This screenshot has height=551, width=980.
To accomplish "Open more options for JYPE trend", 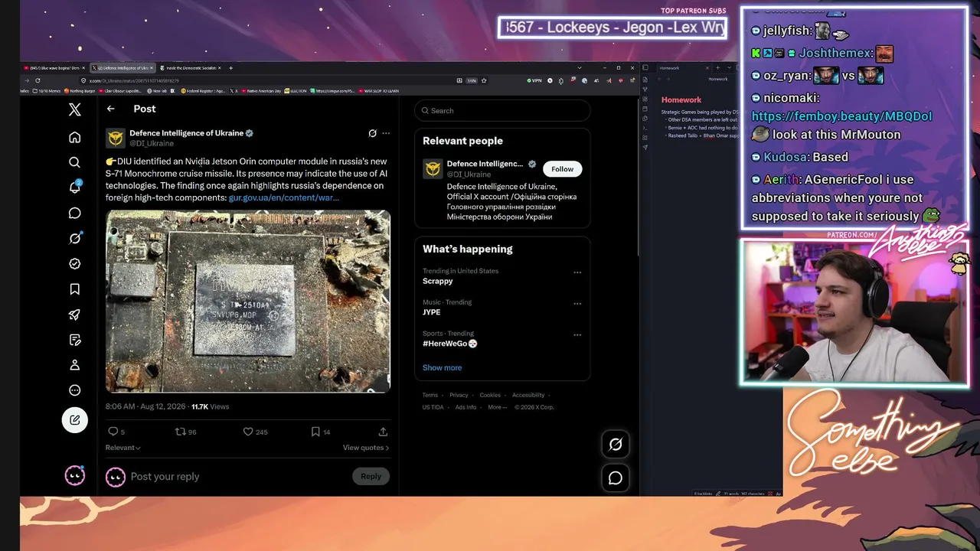I will [577, 303].
